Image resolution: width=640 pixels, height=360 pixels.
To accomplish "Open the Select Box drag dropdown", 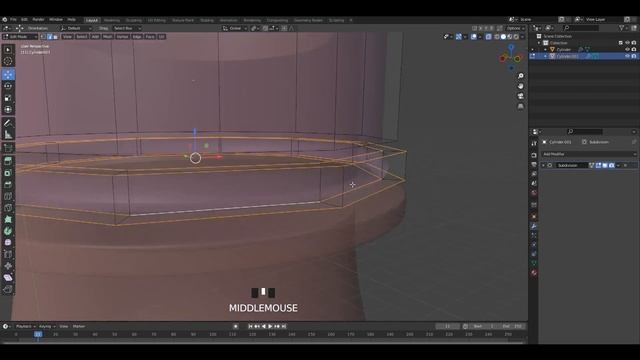I will [127, 28].
